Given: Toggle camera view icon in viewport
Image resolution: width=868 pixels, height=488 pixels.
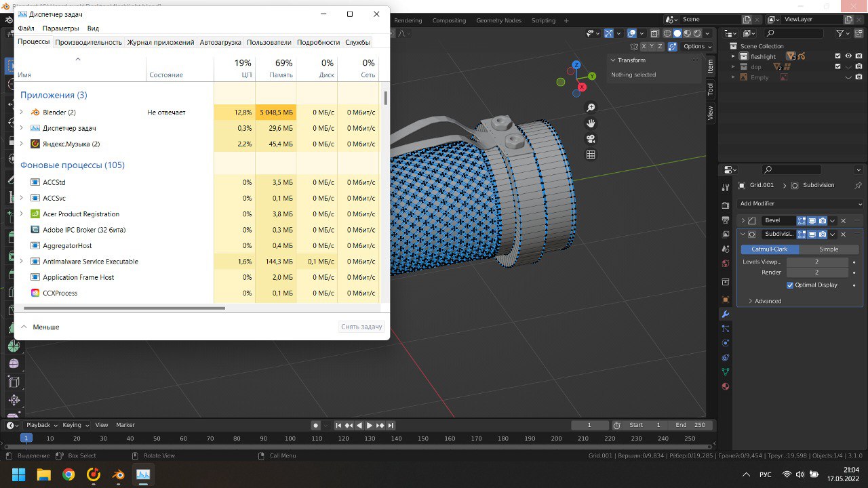Looking at the screenshot, I should [591, 139].
